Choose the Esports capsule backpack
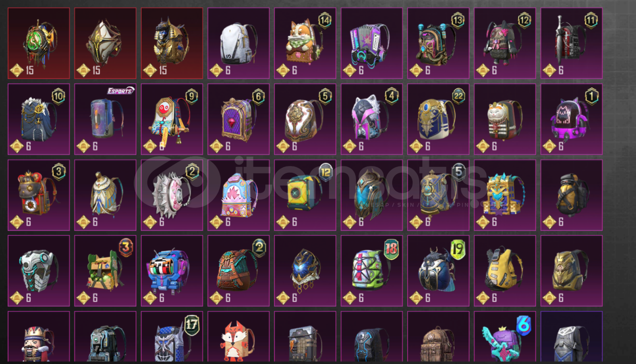This screenshot has width=636, height=364. (105, 119)
